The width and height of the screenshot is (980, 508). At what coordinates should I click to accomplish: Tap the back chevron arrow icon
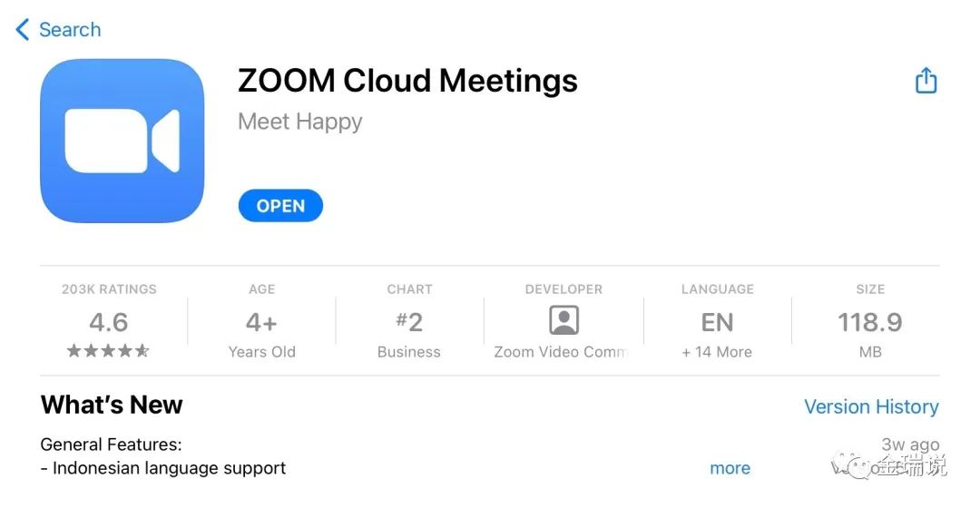pyautogui.click(x=23, y=29)
